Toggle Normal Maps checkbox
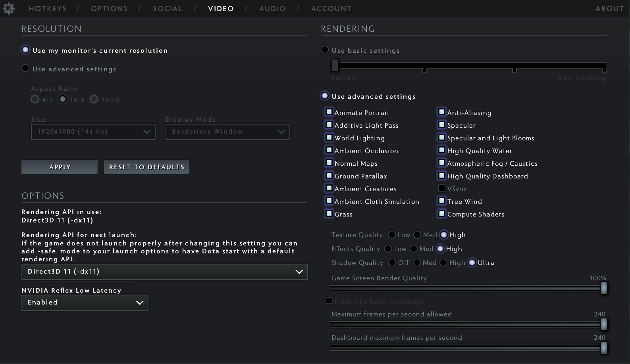This screenshot has height=364, width=630. (329, 163)
